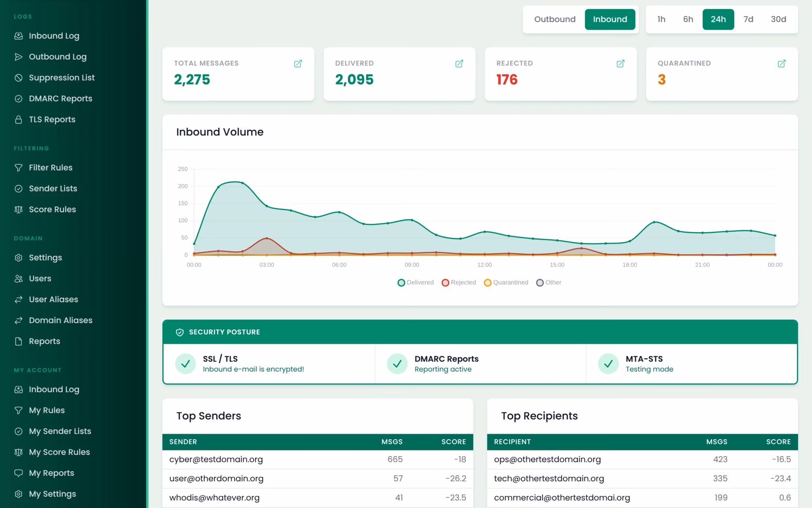
Task: Click sender user@otherdomain.org
Action: coord(216,478)
